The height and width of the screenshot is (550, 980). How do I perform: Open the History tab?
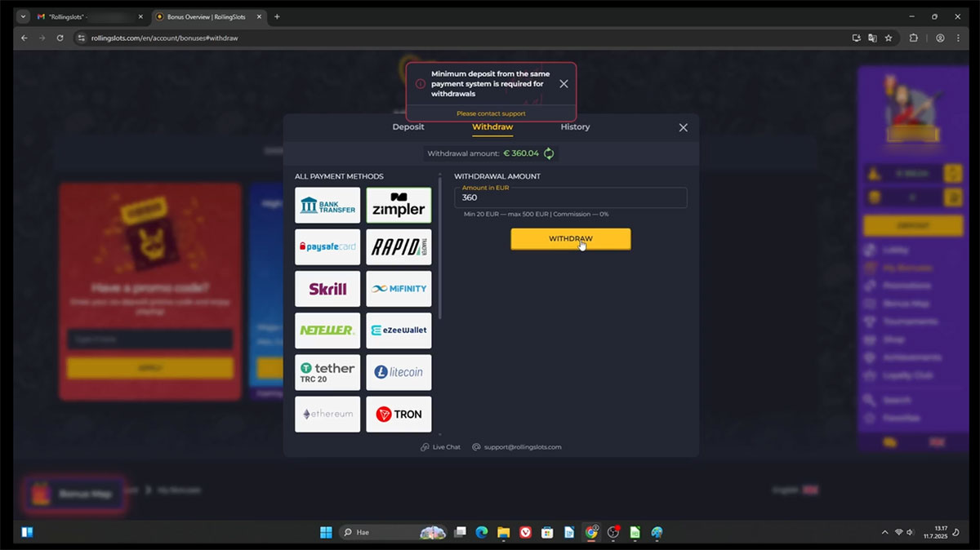point(575,126)
